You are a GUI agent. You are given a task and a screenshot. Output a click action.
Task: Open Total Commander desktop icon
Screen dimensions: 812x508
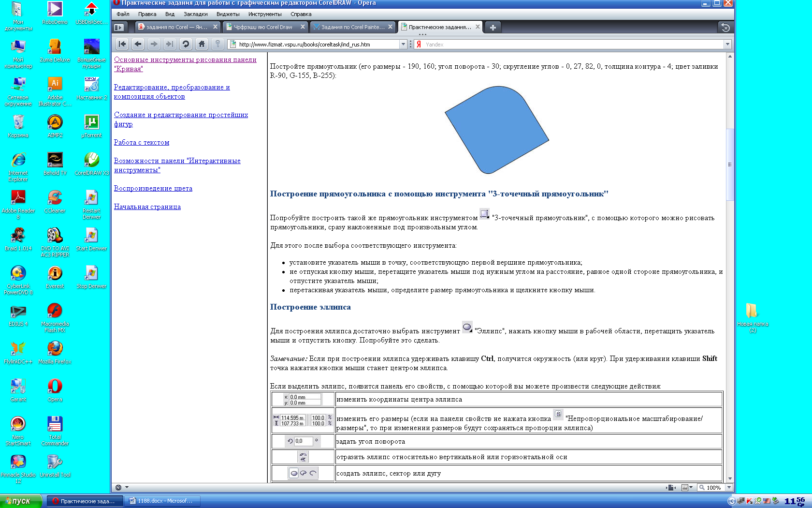point(55,431)
